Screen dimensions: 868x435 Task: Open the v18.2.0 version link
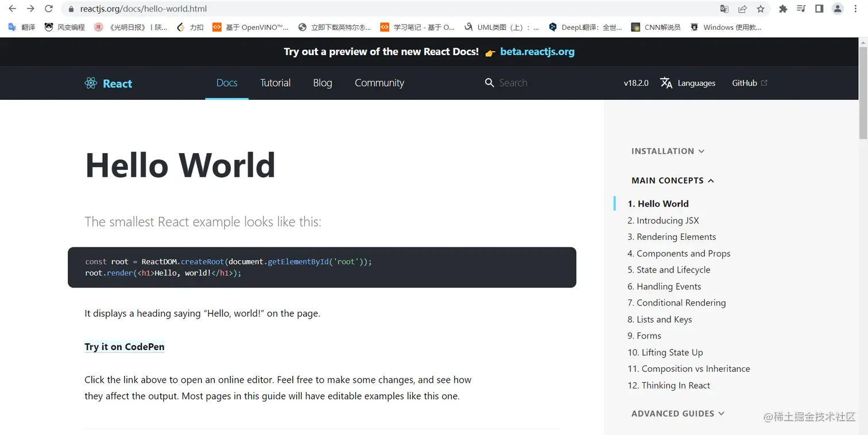click(x=636, y=83)
